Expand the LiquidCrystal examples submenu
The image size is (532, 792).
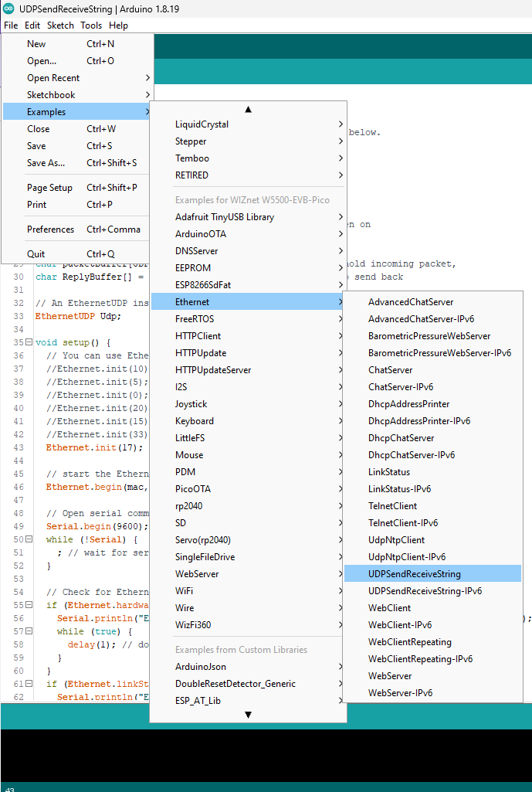coord(248,124)
